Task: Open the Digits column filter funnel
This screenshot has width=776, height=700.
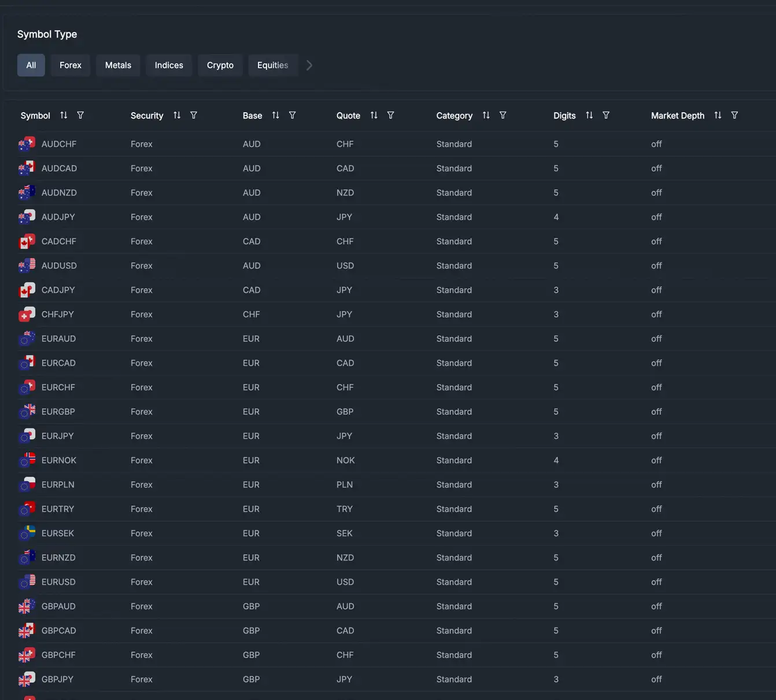Action: click(606, 115)
